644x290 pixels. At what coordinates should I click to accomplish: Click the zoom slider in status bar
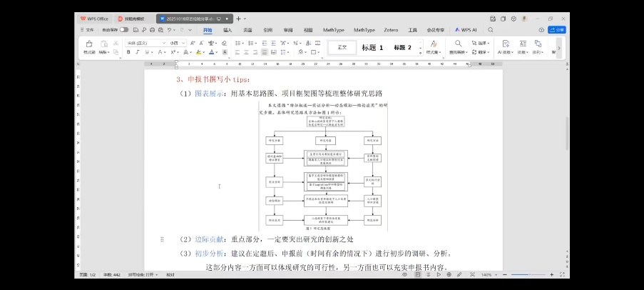(x=528, y=274)
